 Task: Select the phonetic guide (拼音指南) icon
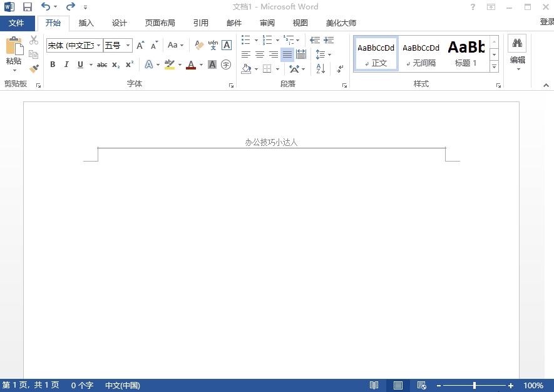coord(213,44)
